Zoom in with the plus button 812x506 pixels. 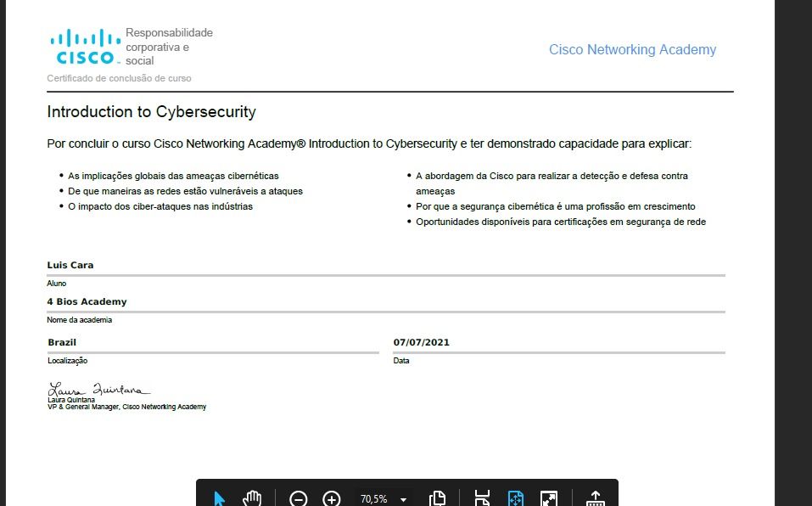332,498
